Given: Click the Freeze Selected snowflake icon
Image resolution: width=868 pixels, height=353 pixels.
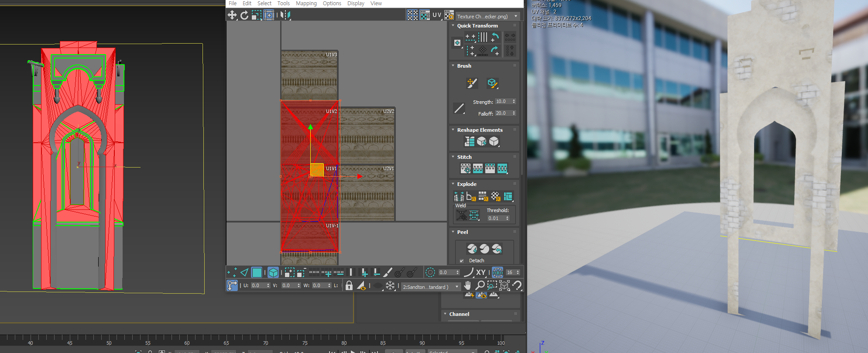Looking at the screenshot, I should pyautogui.click(x=390, y=286).
